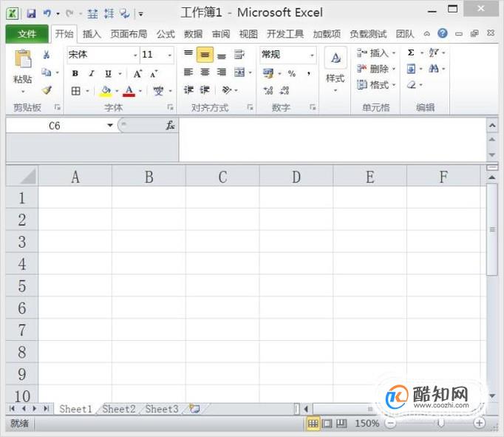This screenshot has width=504, height=437.
Task: Open the insert function fx dialog
Action: (170, 126)
